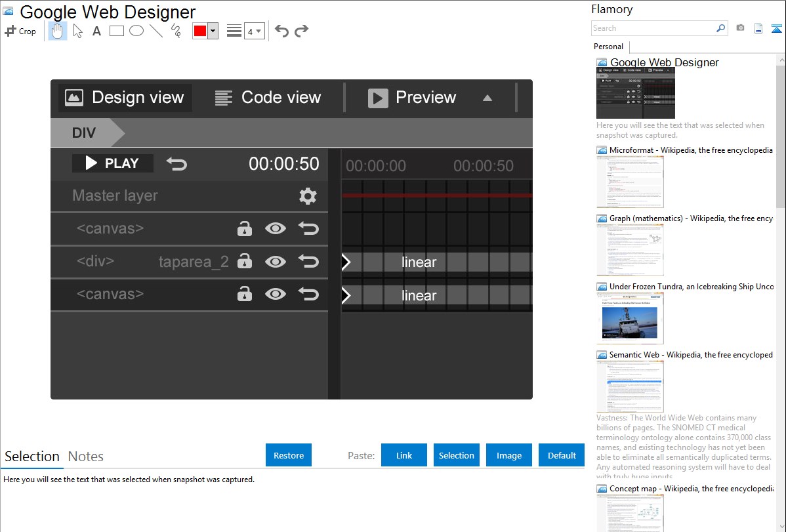
Task: Activate the hand pan tool
Action: pyautogui.click(x=58, y=31)
